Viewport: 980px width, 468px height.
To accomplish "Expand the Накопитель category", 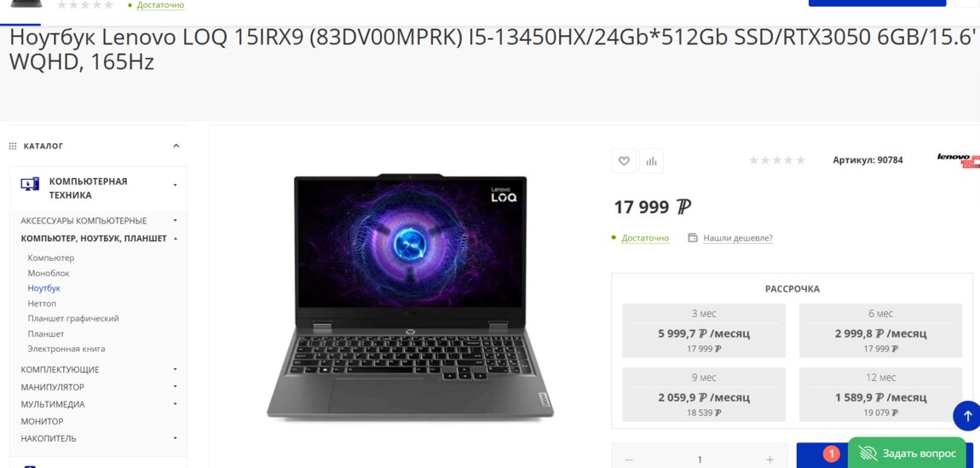I will tap(175, 439).
